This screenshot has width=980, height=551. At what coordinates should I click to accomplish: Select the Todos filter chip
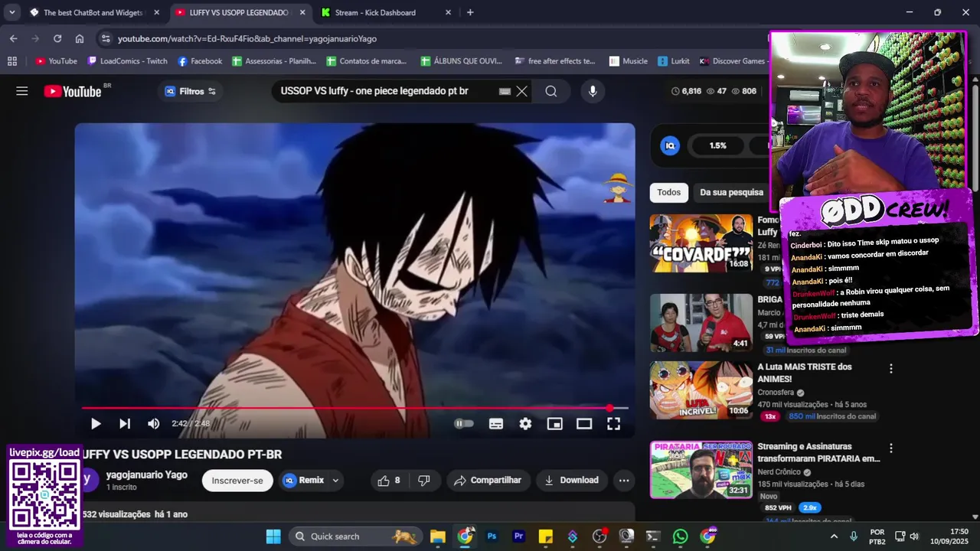tap(668, 192)
